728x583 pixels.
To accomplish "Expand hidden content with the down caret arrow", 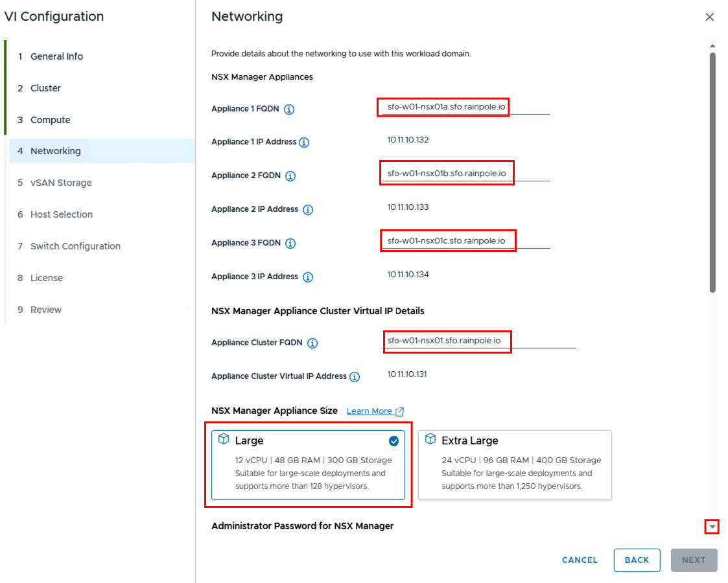I will pos(712,527).
